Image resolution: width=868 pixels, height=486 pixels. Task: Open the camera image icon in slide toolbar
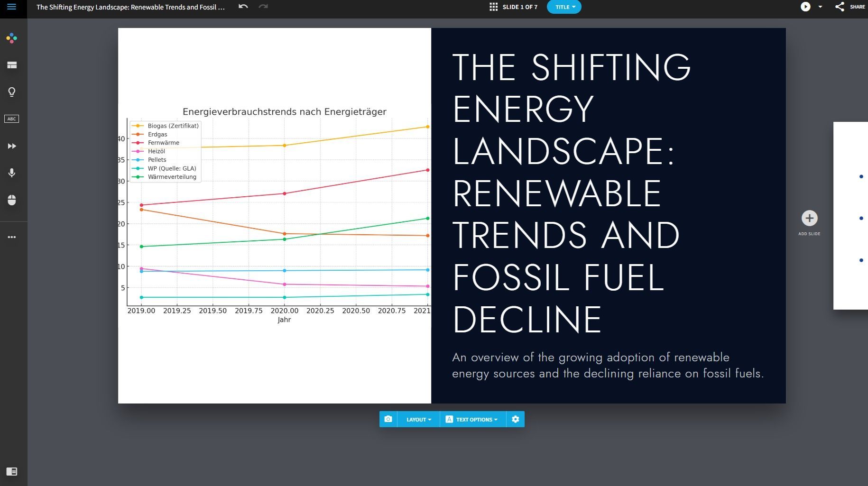click(388, 419)
